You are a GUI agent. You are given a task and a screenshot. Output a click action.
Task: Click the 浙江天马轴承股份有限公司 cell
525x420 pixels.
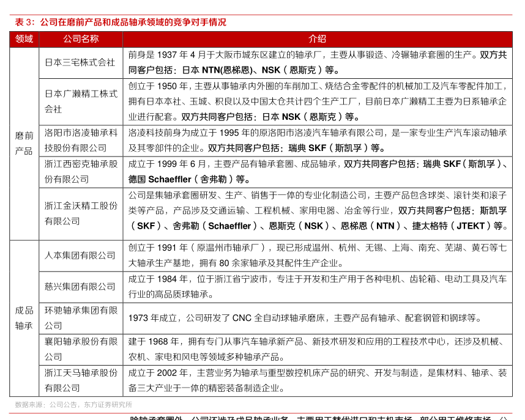pyautogui.click(x=81, y=380)
